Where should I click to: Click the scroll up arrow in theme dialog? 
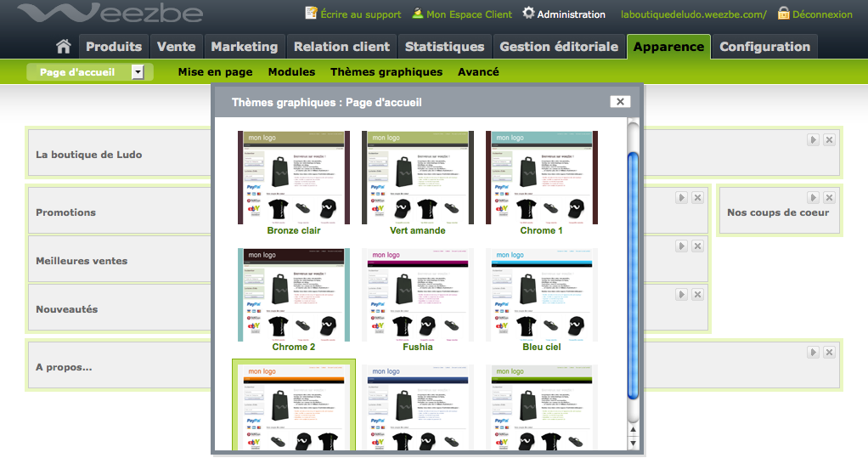[x=633, y=429]
